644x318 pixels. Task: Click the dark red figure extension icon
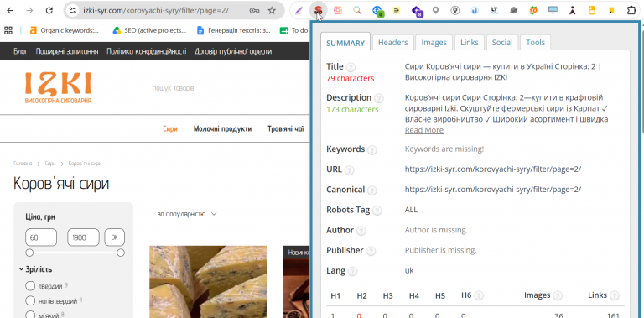(x=572, y=11)
